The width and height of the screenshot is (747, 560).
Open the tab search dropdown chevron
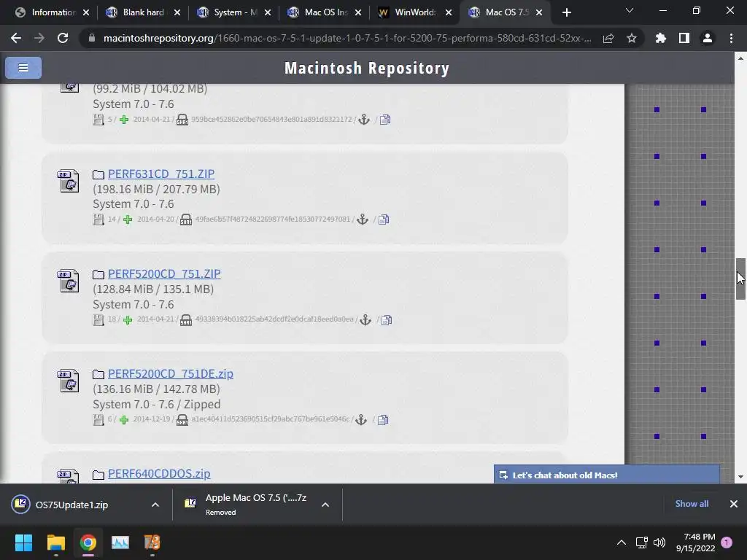click(x=630, y=10)
